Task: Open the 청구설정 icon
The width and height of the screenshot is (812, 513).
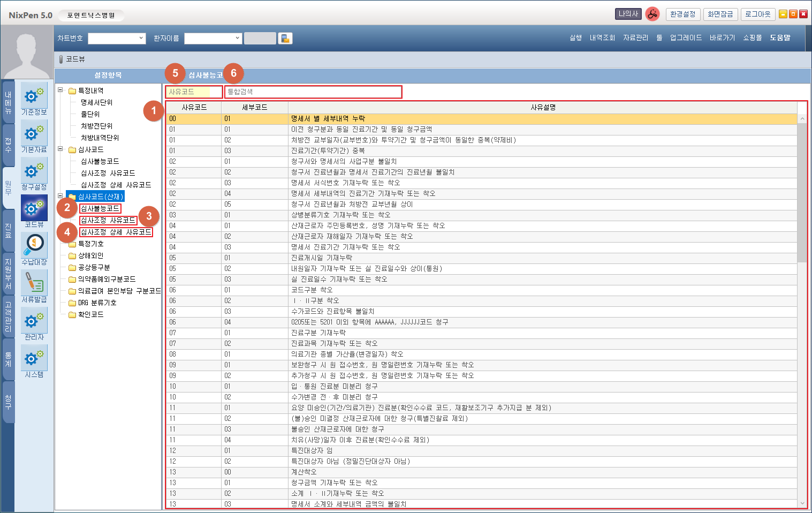Action: pyautogui.click(x=34, y=171)
